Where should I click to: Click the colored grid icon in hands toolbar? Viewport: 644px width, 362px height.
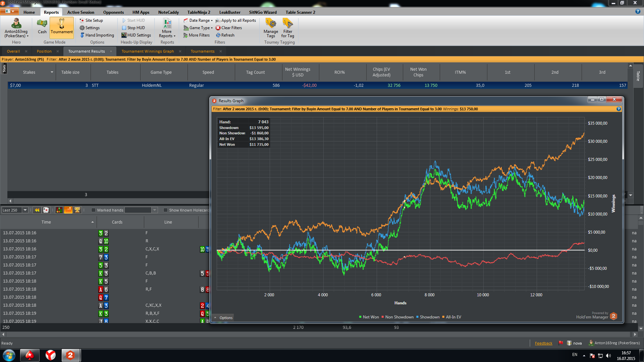pos(59,210)
